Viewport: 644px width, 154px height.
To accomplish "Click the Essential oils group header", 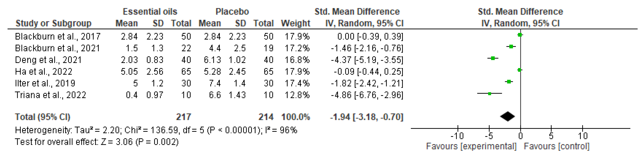I will (150, 11).
